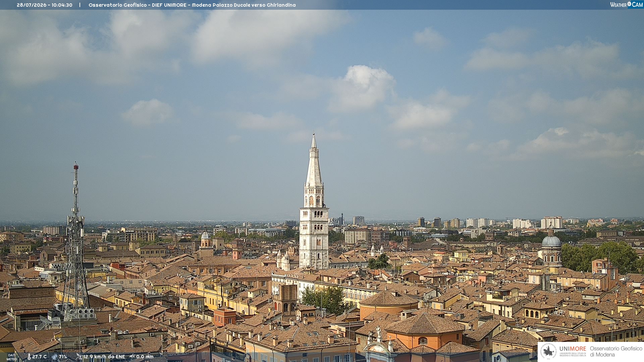The height and width of the screenshot is (362, 644).
Task: Click the WeatherCAM logo
Action: (626, 5)
